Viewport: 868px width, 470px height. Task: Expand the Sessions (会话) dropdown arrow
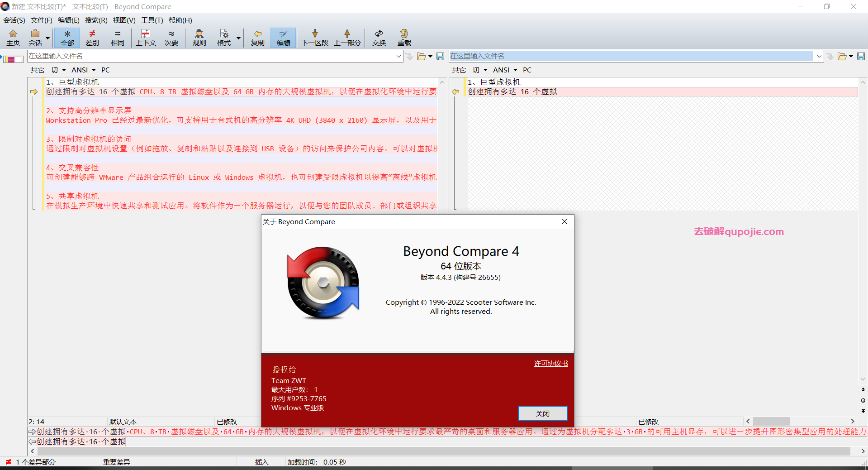(47, 38)
